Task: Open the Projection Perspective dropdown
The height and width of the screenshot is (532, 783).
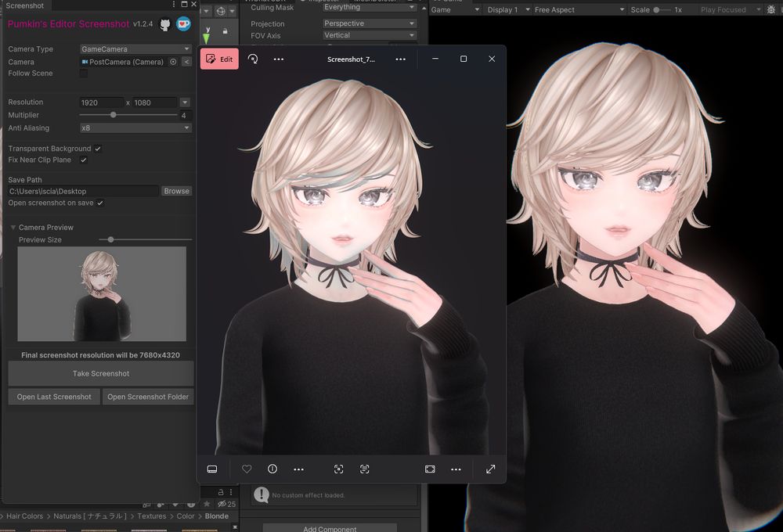Action: [x=369, y=23]
